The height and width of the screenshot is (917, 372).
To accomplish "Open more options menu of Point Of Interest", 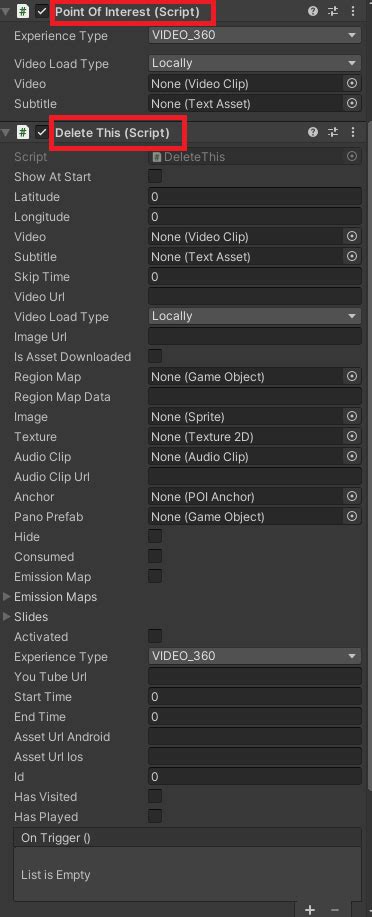I will 353,11.
